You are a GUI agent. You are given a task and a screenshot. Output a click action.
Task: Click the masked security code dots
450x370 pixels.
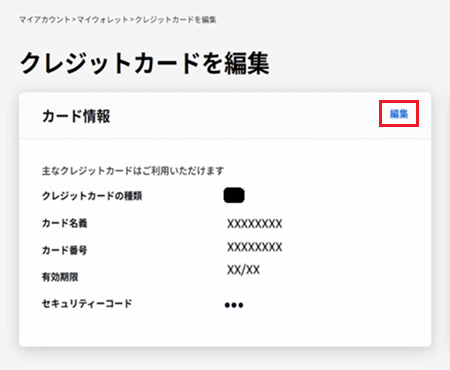coord(234,305)
